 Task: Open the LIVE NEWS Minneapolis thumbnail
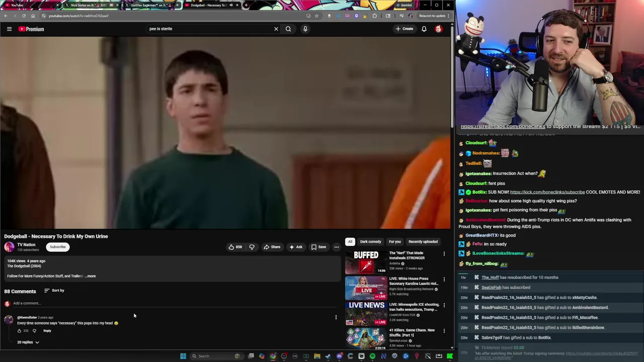pos(366,313)
